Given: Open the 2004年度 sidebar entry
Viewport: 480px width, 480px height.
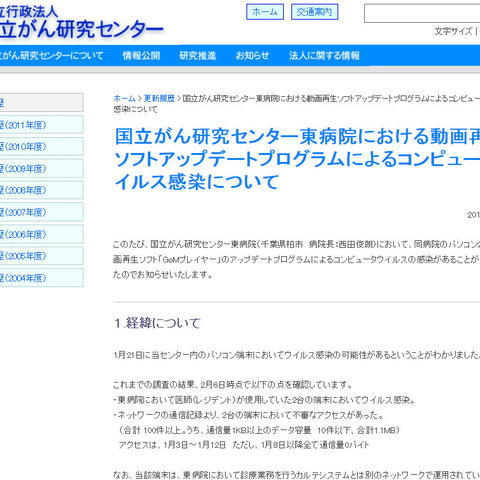Looking at the screenshot, I should [x=41, y=278].
